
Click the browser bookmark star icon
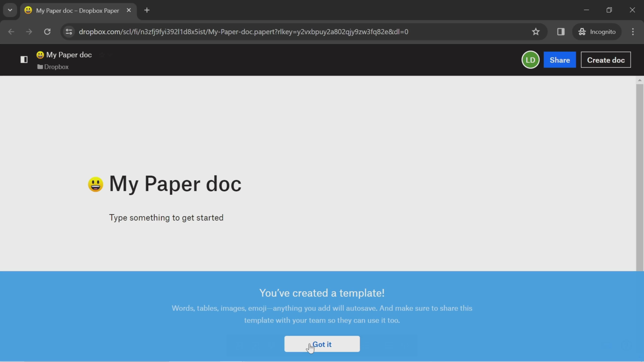(536, 31)
